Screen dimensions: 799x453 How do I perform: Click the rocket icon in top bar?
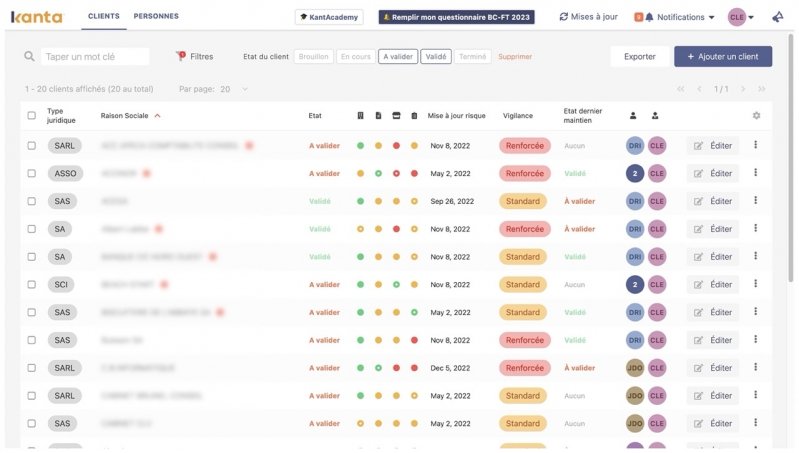pyautogui.click(x=777, y=17)
